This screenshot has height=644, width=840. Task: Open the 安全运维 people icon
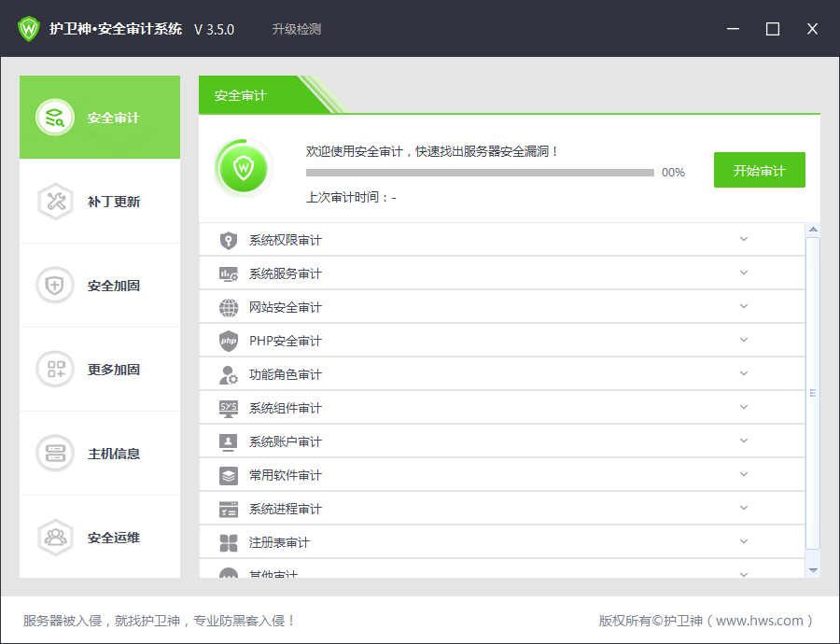coord(55,538)
